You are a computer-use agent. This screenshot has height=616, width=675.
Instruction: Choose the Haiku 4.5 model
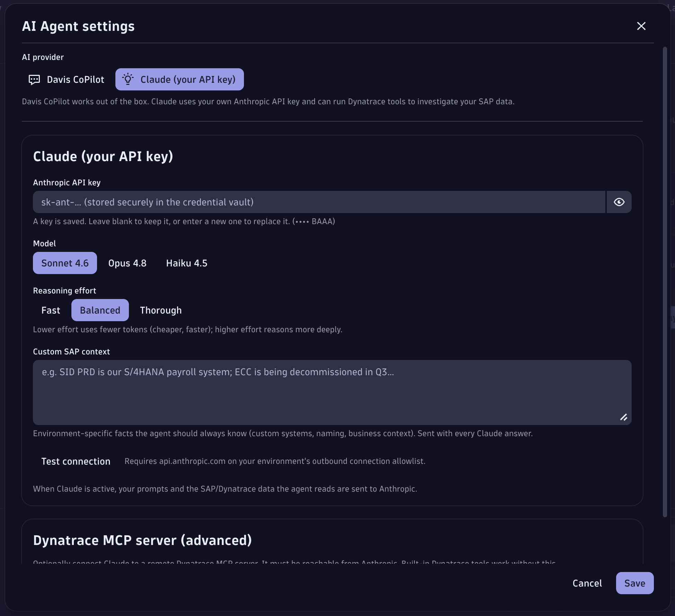click(x=187, y=263)
